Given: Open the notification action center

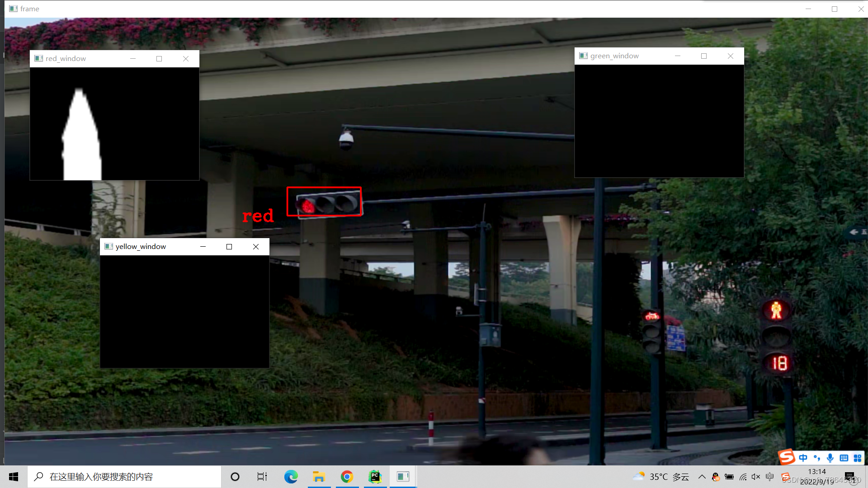Looking at the screenshot, I should click(849, 477).
